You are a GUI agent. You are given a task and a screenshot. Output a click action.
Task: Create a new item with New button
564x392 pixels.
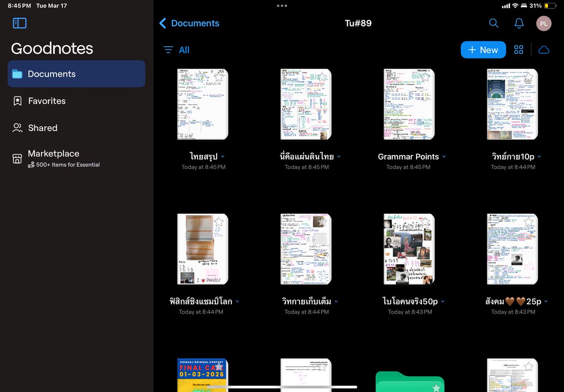483,50
